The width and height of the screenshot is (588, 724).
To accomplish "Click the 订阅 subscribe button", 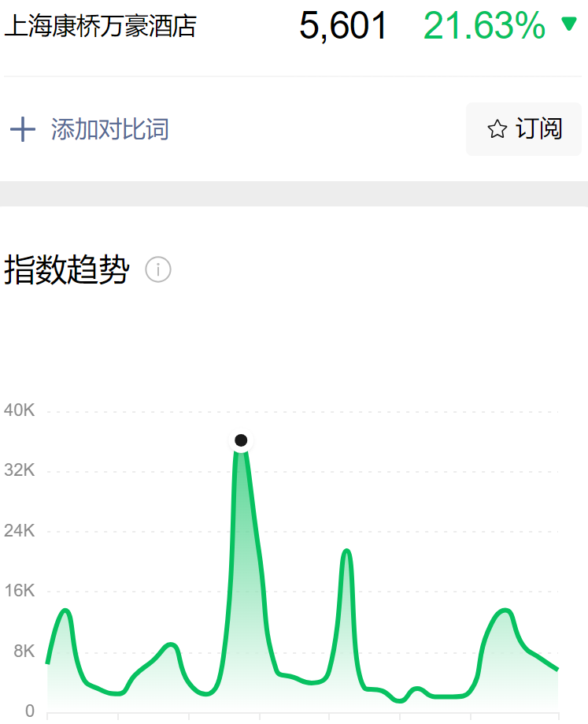I will click(523, 129).
